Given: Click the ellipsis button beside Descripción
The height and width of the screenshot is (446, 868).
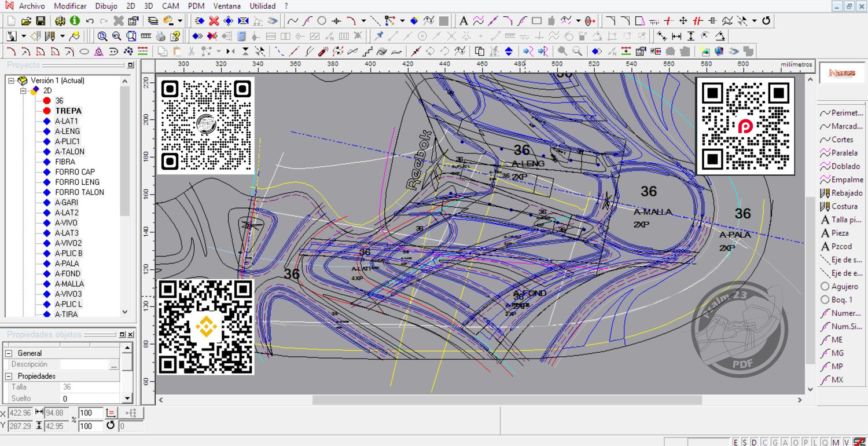Looking at the screenshot, I should pyautogui.click(x=114, y=365).
